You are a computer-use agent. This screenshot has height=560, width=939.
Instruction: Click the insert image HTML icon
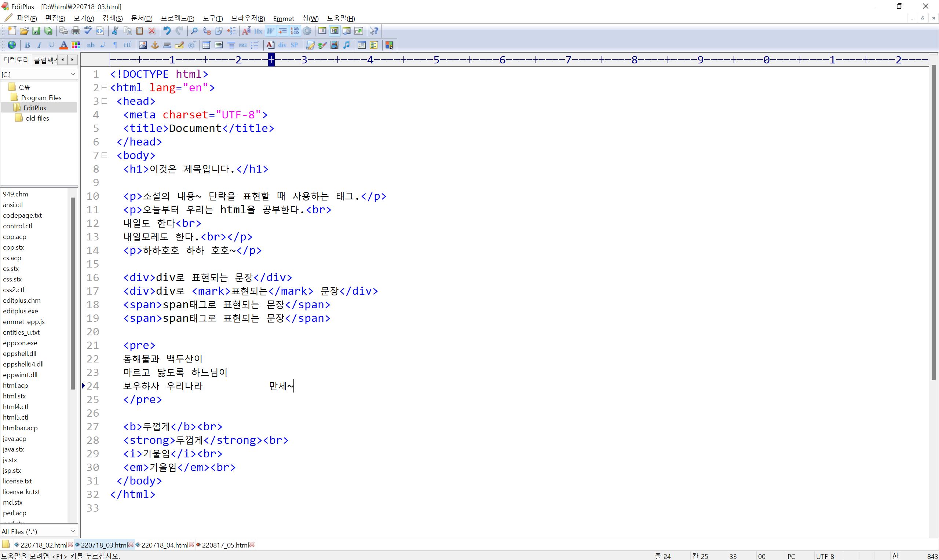click(143, 45)
